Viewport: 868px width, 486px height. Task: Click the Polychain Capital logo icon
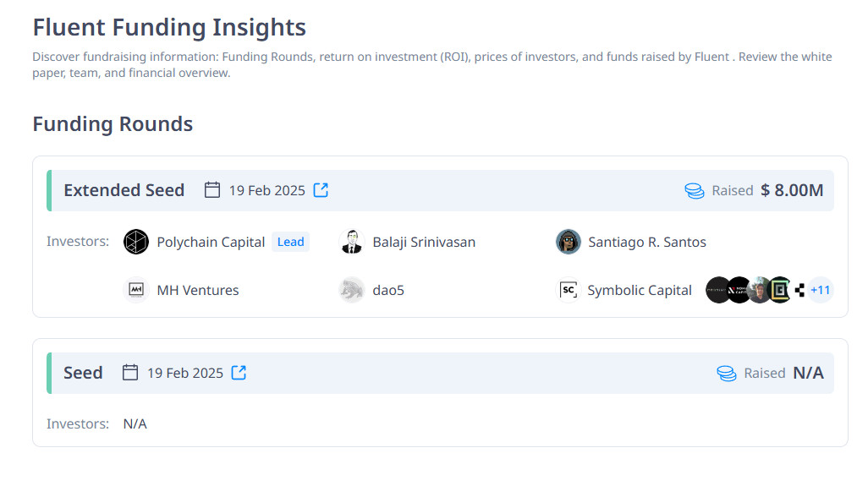[135, 243]
